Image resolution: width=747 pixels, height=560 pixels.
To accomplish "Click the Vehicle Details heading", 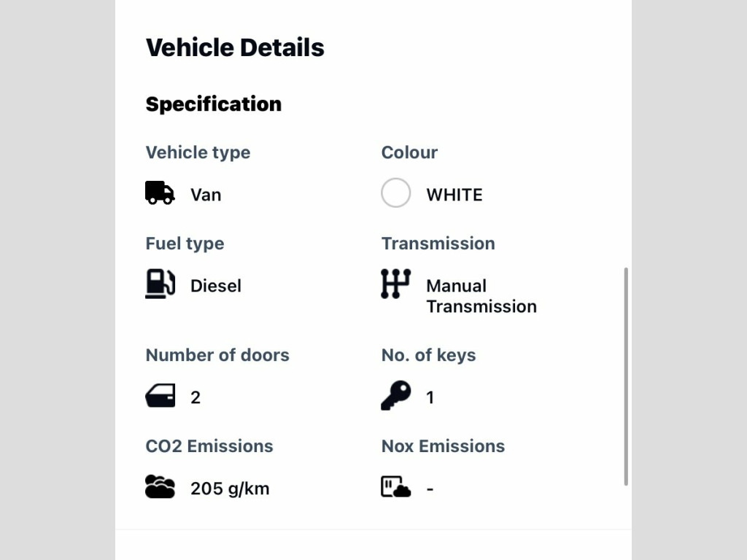I will click(235, 47).
